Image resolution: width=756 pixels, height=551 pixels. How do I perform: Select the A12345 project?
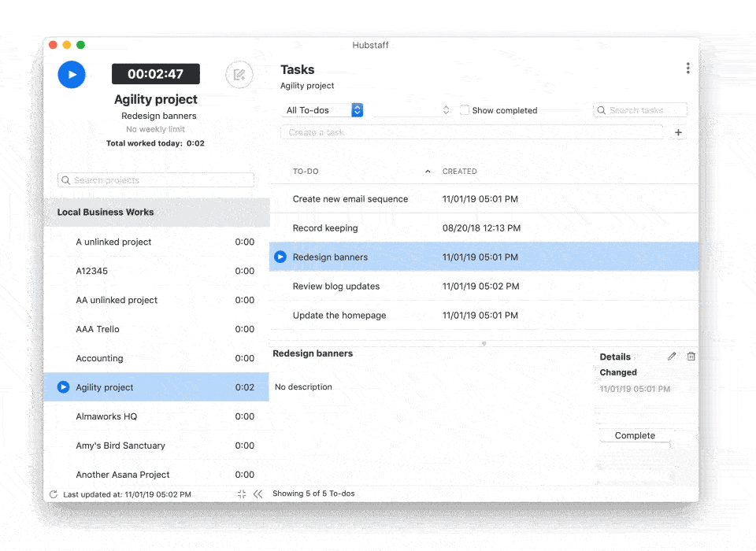[x=156, y=271]
